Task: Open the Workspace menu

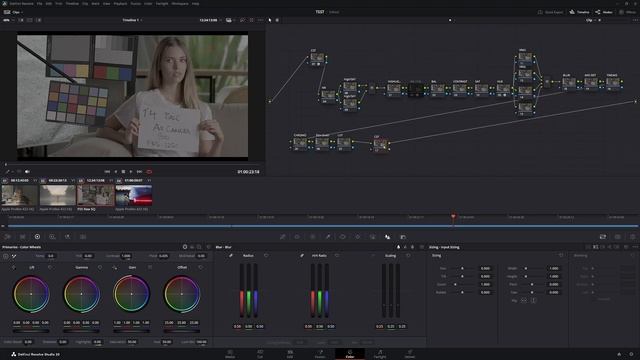Action: coord(180,4)
